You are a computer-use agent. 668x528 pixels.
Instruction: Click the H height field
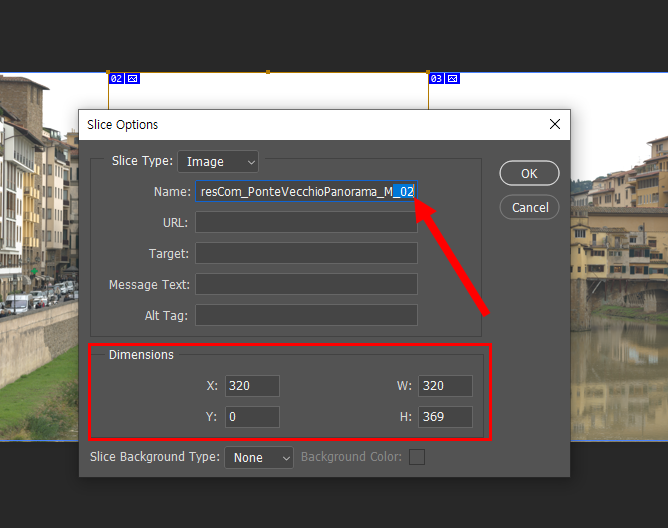[445, 417]
